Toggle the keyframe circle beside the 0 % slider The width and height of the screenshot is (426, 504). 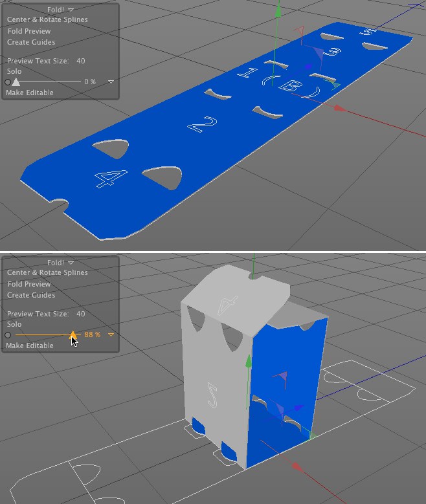(x=8, y=82)
